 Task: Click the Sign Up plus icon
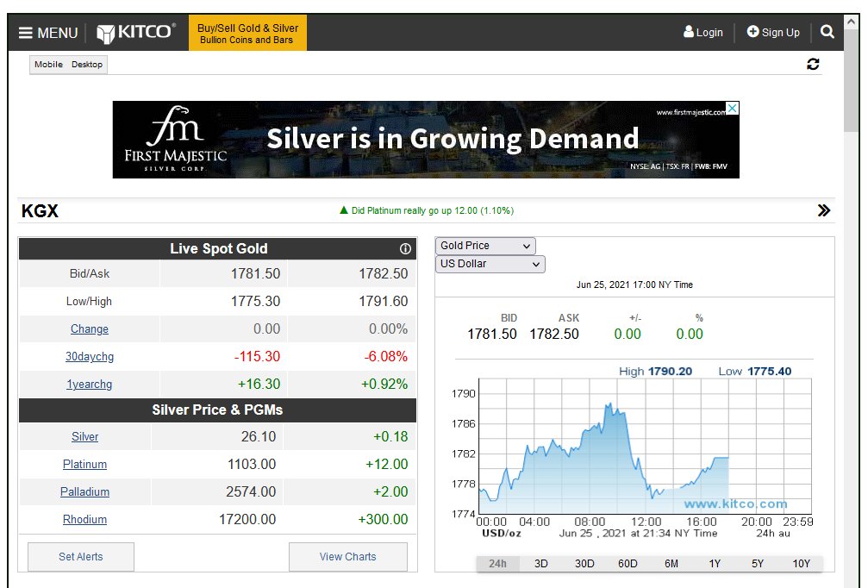click(x=752, y=32)
